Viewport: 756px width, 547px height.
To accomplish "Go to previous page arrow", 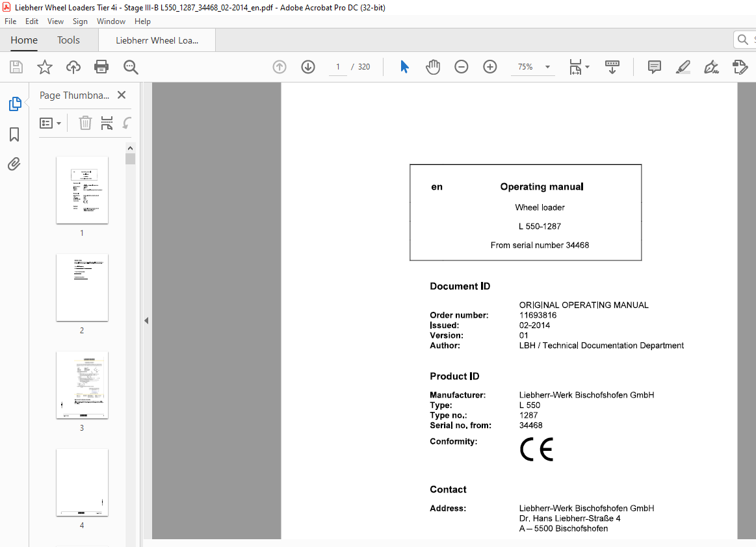I will point(280,67).
